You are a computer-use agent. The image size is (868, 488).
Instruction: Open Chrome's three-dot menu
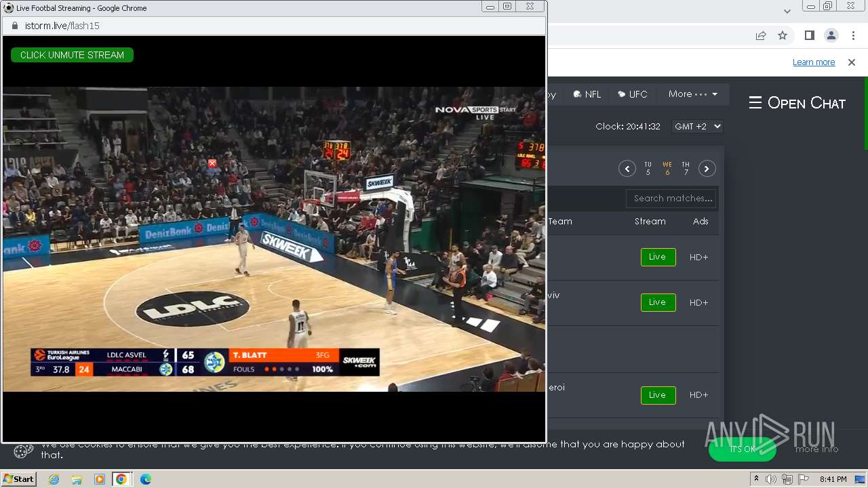[x=852, y=35]
